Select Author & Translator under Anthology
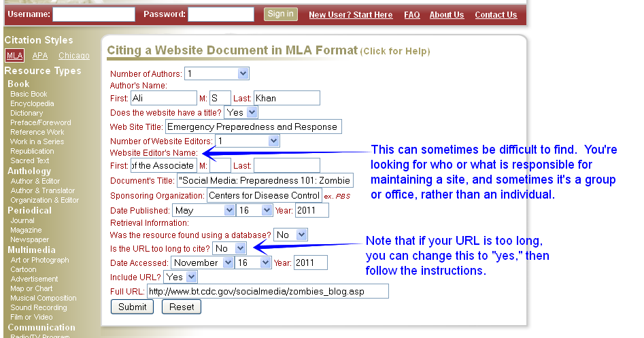The height and width of the screenshot is (338, 644). tap(43, 190)
